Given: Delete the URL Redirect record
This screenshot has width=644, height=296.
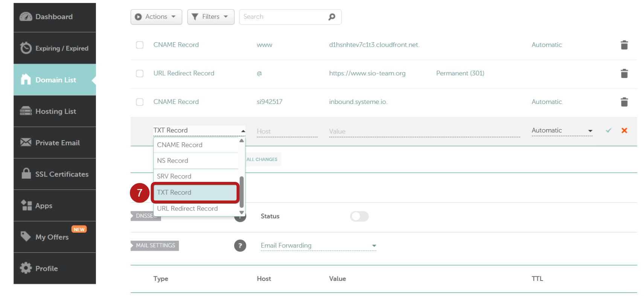Looking at the screenshot, I should 624,73.
